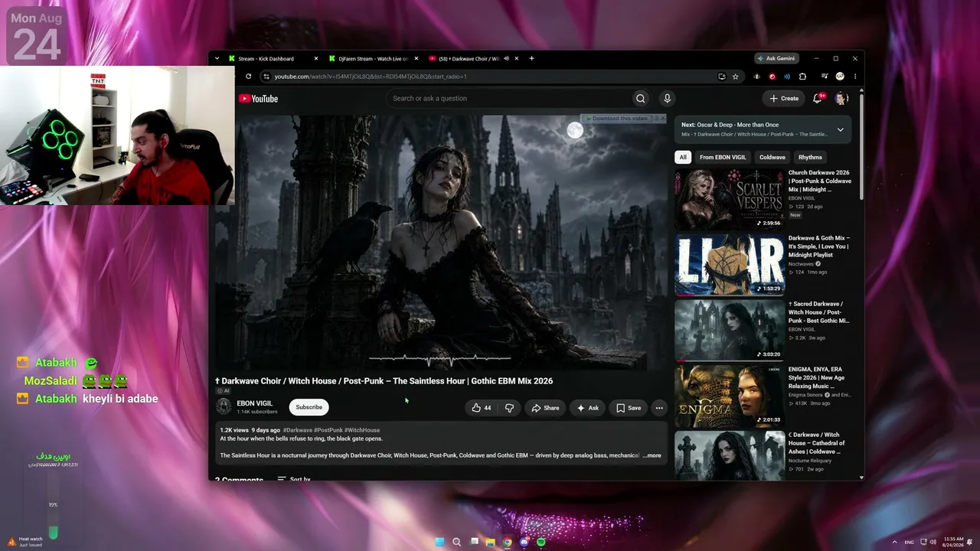The width and height of the screenshot is (980, 551).
Task: Click the Share button
Action: (545, 408)
